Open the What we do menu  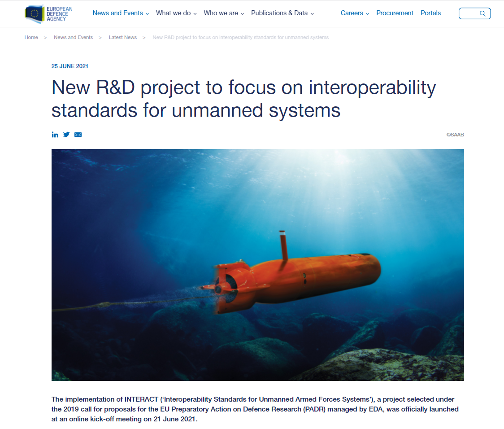pyautogui.click(x=173, y=13)
